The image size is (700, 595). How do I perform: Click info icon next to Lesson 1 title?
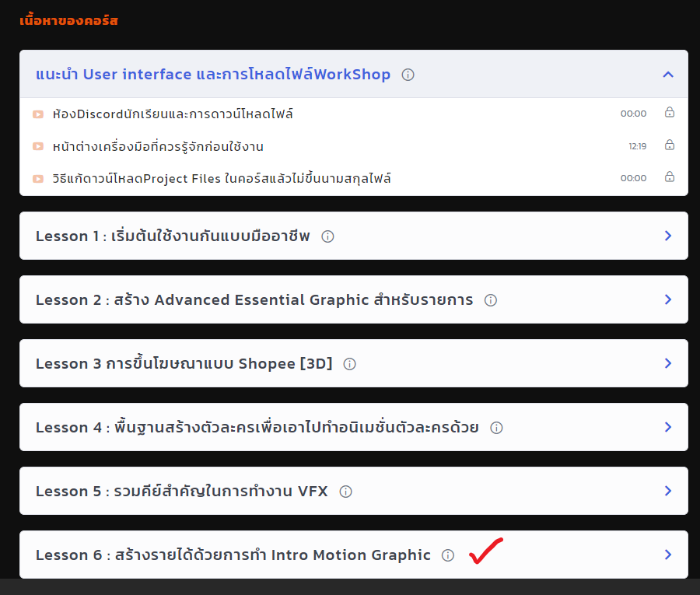327,236
